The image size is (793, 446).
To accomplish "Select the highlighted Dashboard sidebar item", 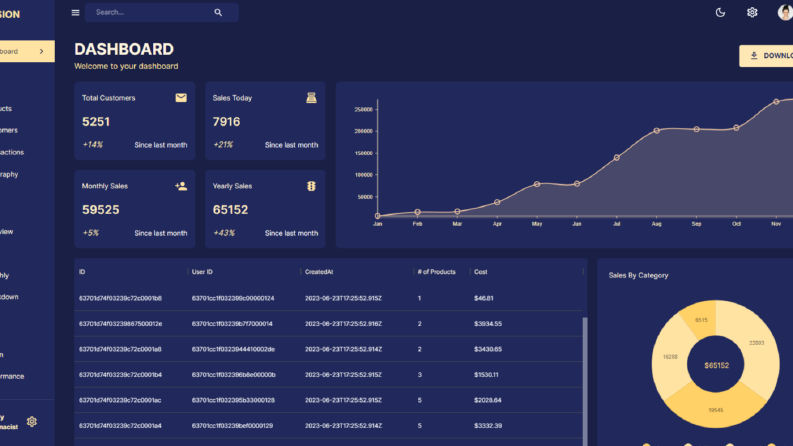I will 27,51.
